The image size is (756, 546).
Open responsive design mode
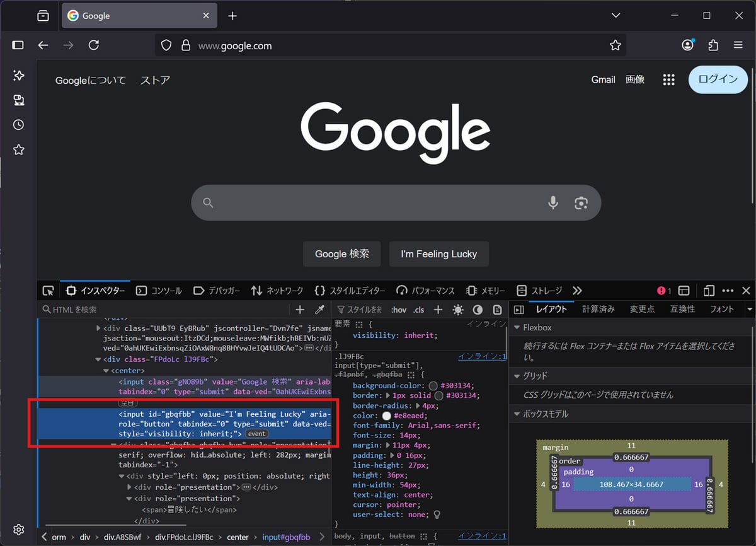pos(709,291)
